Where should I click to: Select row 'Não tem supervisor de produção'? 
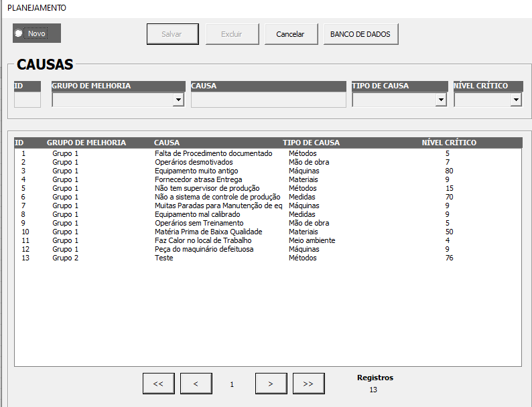tap(268, 188)
